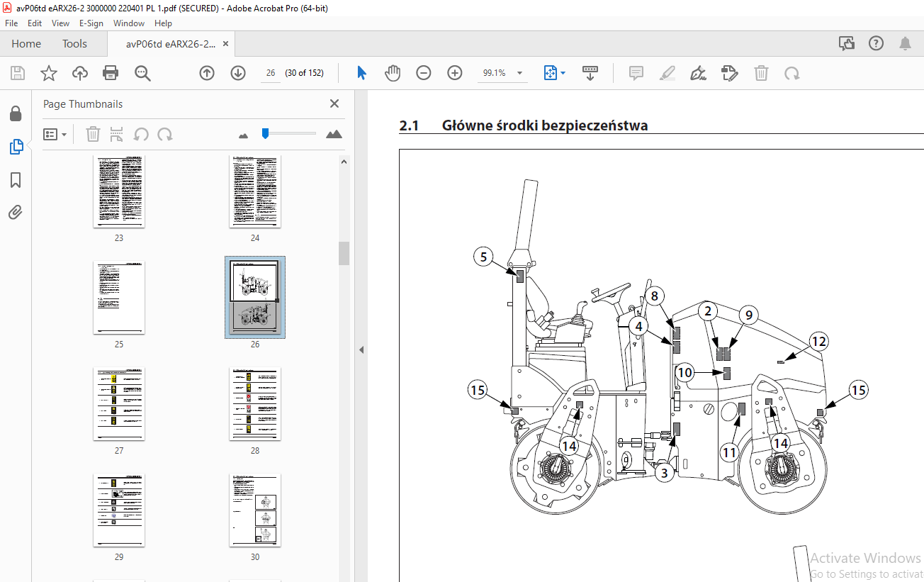Switch to the Home tab
Screen dimensions: 924x582
tap(26, 44)
